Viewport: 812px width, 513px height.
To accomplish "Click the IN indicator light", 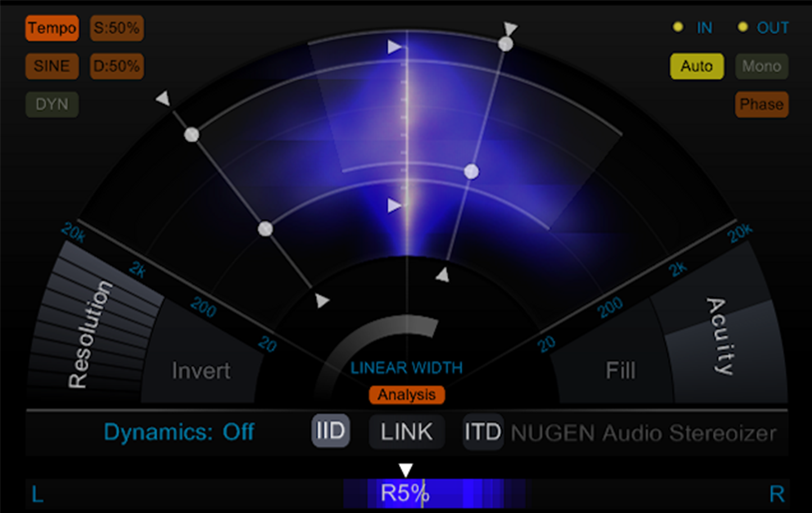I will point(678,27).
